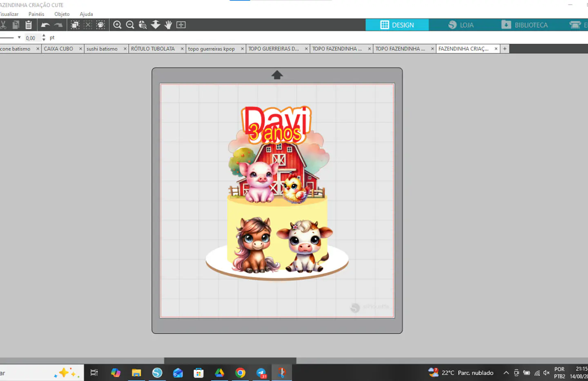The width and height of the screenshot is (588, 381).
Task: Open Telegram from the taskbar
Action: (261, 372)
